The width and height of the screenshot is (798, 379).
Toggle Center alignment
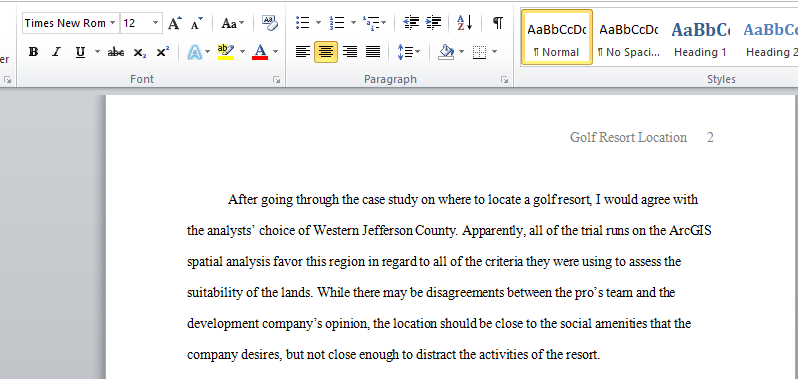click(326, 52)
